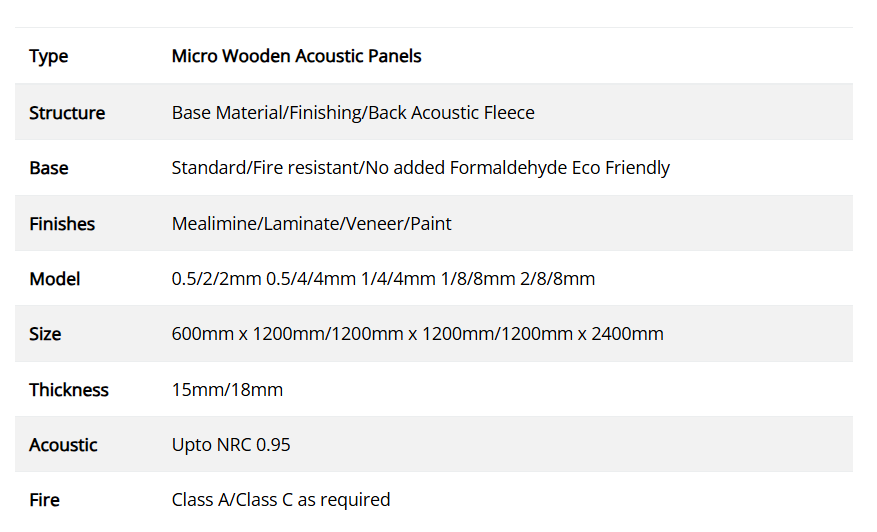The height and width of the screenshot is (532, 877).
Task: Click the 0.5/2/2mm model values text
Action: coord(383,279)
